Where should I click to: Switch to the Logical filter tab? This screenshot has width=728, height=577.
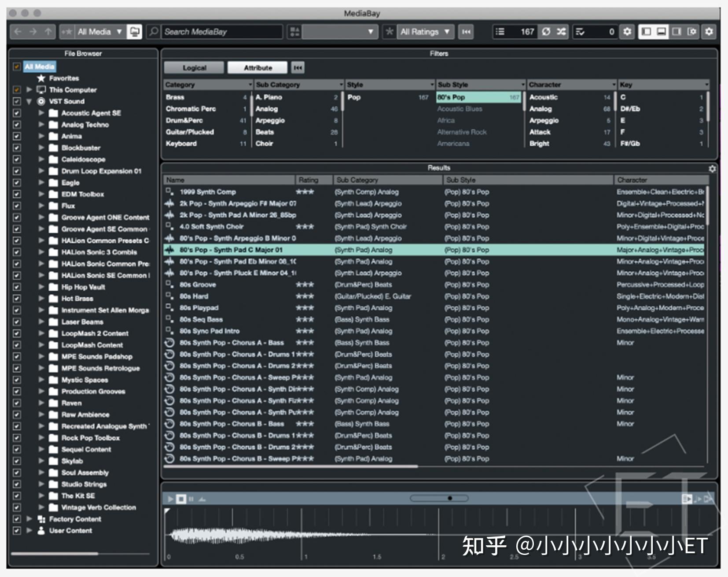click(194, 67)
